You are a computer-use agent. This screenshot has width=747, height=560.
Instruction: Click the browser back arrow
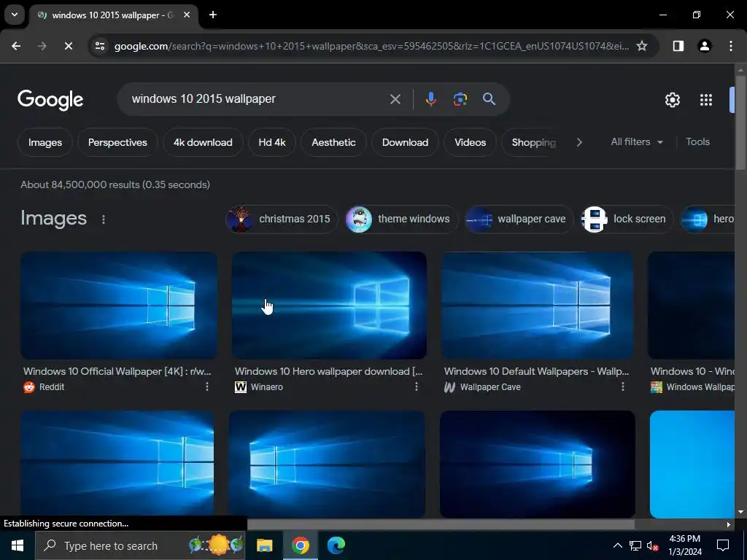point(16,46)
